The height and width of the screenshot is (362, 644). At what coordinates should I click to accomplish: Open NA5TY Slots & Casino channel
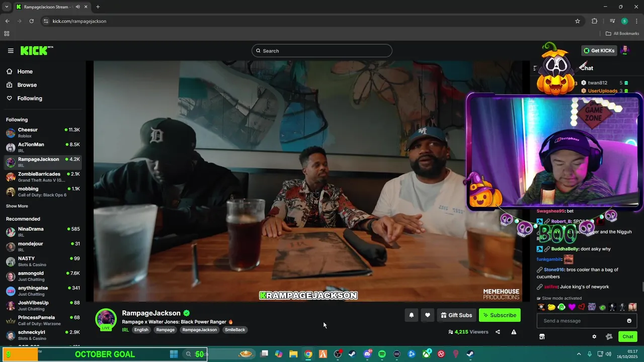coord(43,261)
